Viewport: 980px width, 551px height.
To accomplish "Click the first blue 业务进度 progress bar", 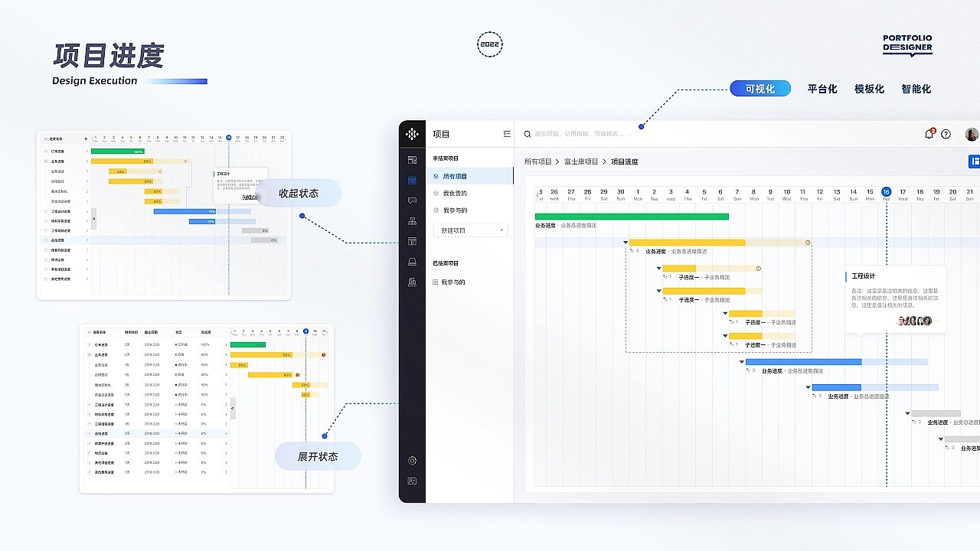I will click(x=803, y=362).
